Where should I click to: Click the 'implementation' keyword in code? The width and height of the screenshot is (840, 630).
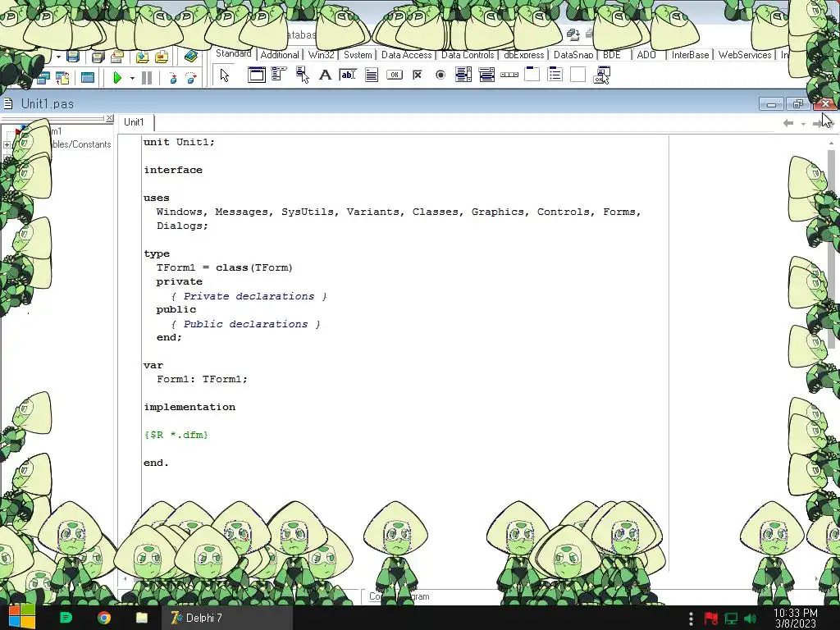tap(189, 407)
